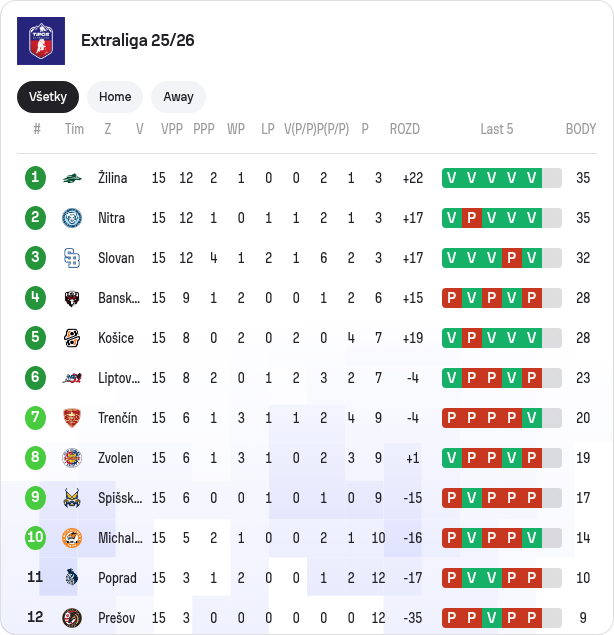Click the Extraliga 25/26 title

138,41
